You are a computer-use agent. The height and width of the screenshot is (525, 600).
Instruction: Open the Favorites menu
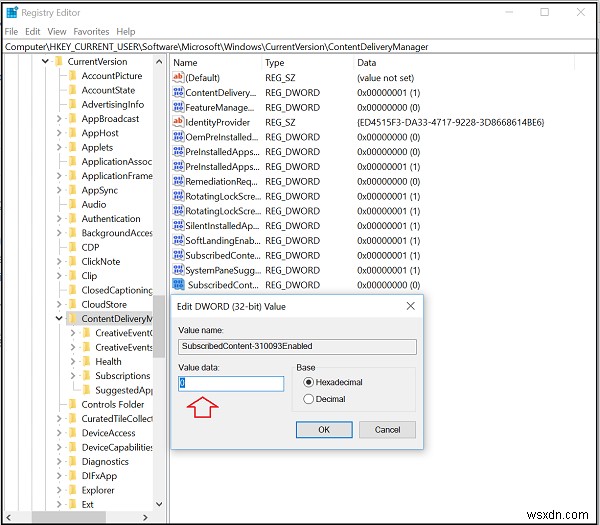tap(91, 31)
